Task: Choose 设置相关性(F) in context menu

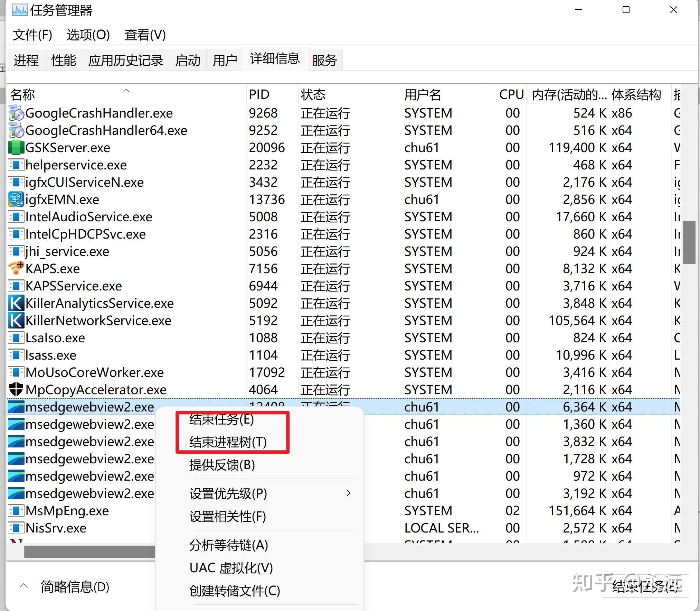Action: 228,517
